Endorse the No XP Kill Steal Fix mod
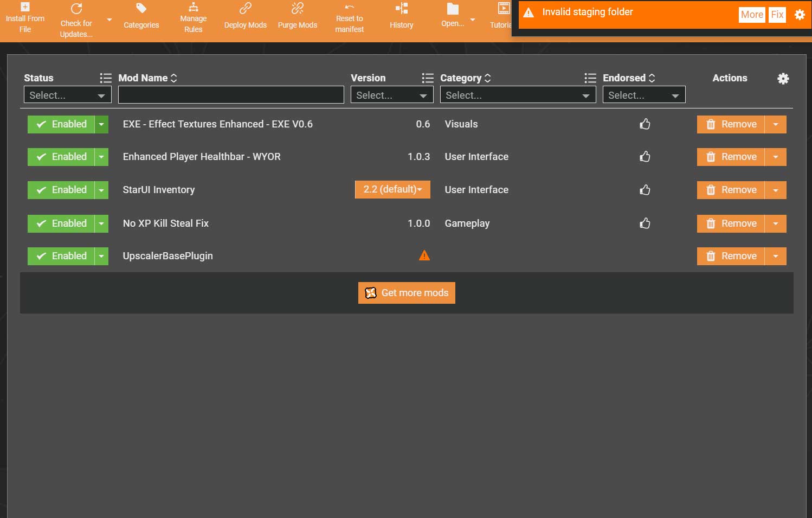Viewport: 812px width, 518px height. tap(645, 223)
